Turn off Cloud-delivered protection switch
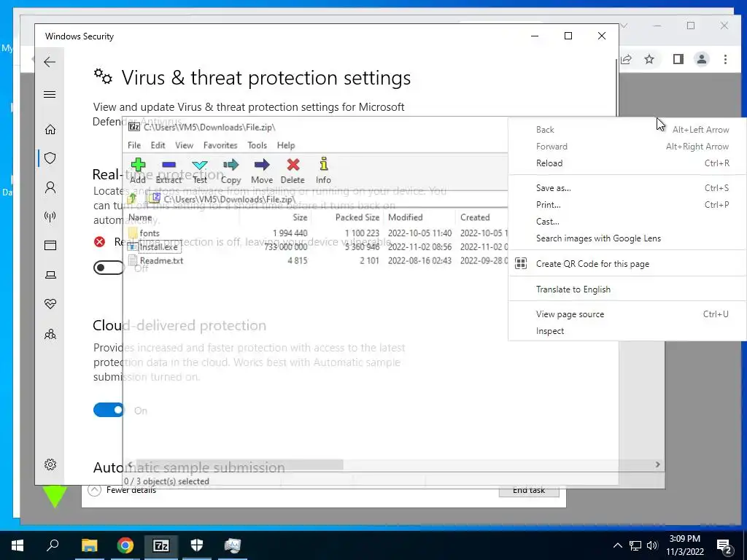 108,410
